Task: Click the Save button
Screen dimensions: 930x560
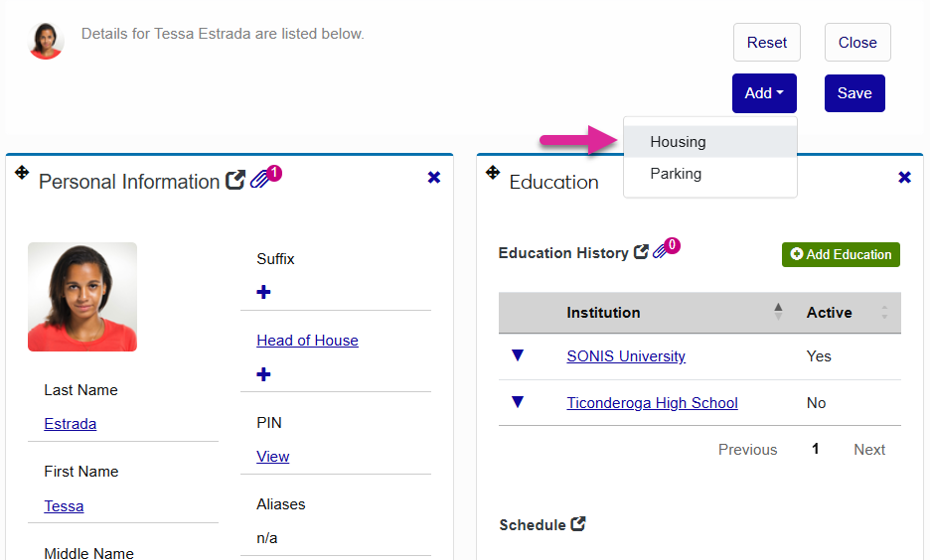Action: (x=854, y=93)
